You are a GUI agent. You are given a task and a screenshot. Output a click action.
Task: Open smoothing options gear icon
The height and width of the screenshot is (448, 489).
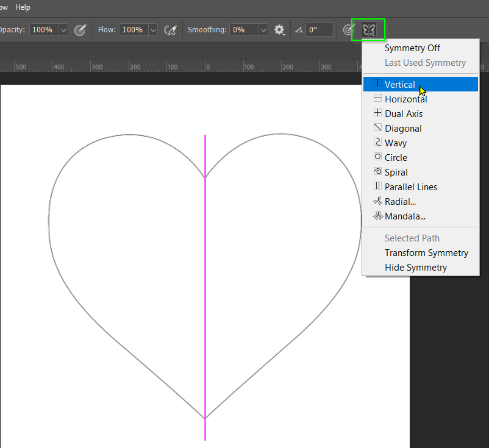point(279,29)
